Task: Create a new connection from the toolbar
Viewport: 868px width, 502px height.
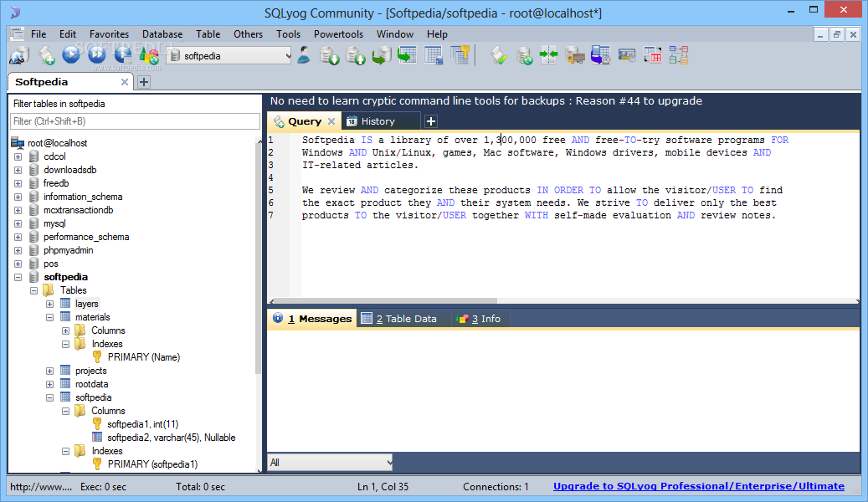Action: [x=19, y=55]
